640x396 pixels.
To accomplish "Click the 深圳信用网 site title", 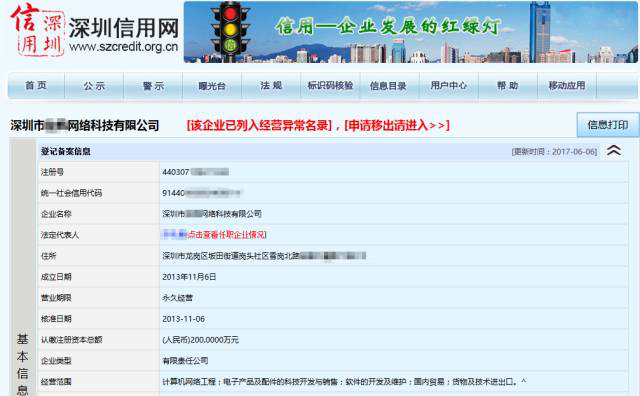I will tap(124, 28).
